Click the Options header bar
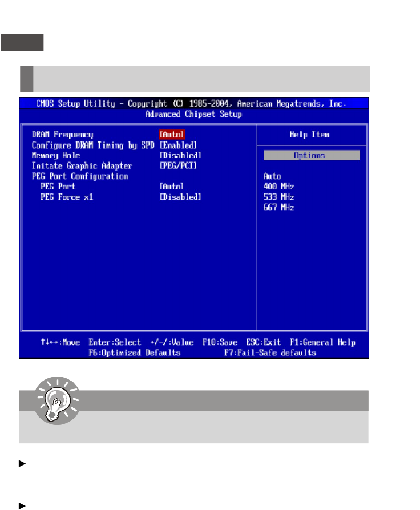Viewport: 420px width, 510px height. pyautogui.click(x=312, y=156)
